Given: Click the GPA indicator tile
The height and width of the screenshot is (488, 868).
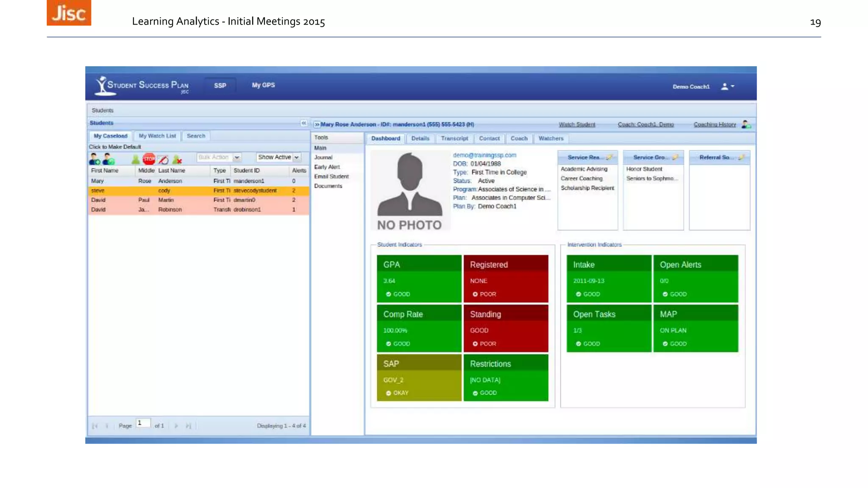Looking at the screenshot, I should [x=419, y=279].
